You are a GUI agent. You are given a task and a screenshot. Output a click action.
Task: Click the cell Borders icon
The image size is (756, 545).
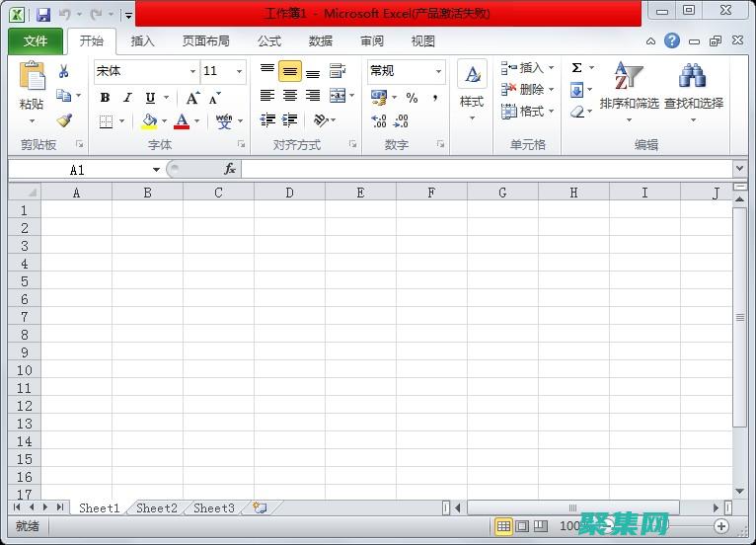tap(106, 121)
